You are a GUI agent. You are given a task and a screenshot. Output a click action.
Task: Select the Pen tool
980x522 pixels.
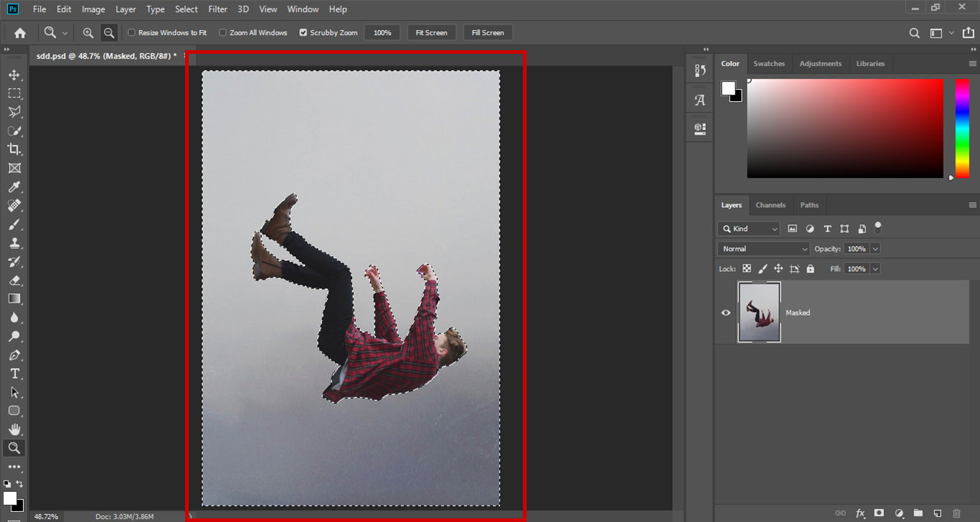click(x=14, y=355)
